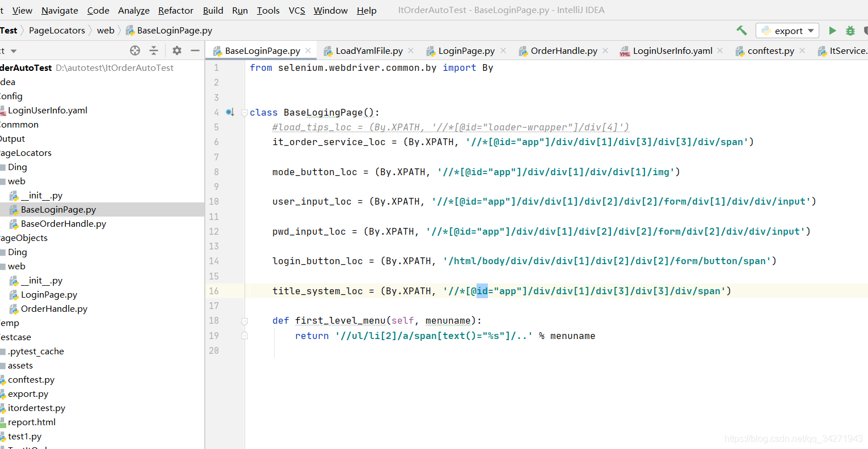This screenshot has width=868, height=449.
Task: Select LoginPage.py in the project tree
Action: pyautogui.click(x=49, y=294)
